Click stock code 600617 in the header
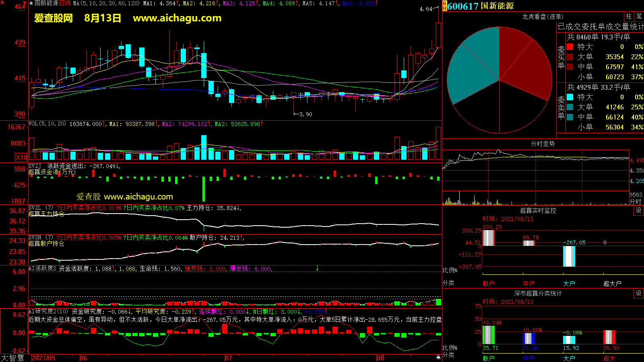The image size is (644, 362). 463,6
